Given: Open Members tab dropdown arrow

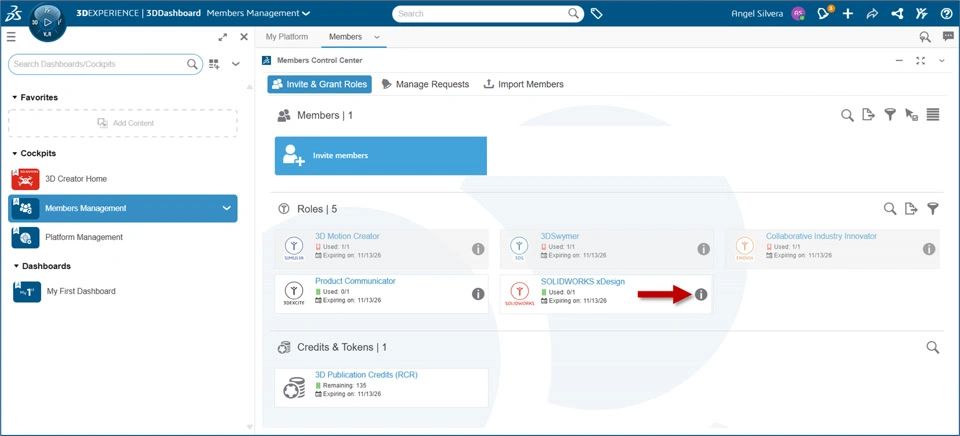Looking at the screenshot, I should coord(377,37).
